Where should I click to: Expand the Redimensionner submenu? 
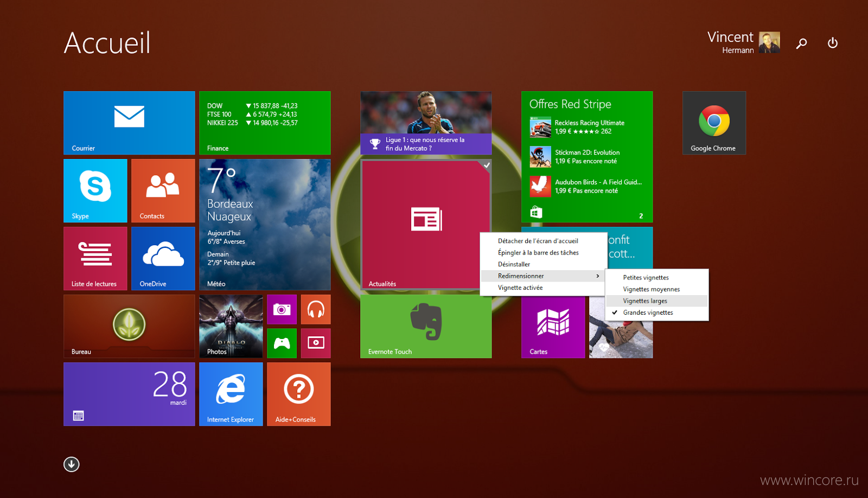pos(544,276)
